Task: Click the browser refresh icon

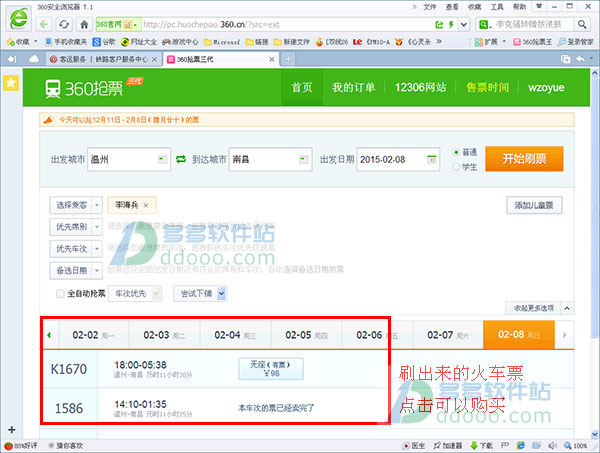Action: point(64,24)
